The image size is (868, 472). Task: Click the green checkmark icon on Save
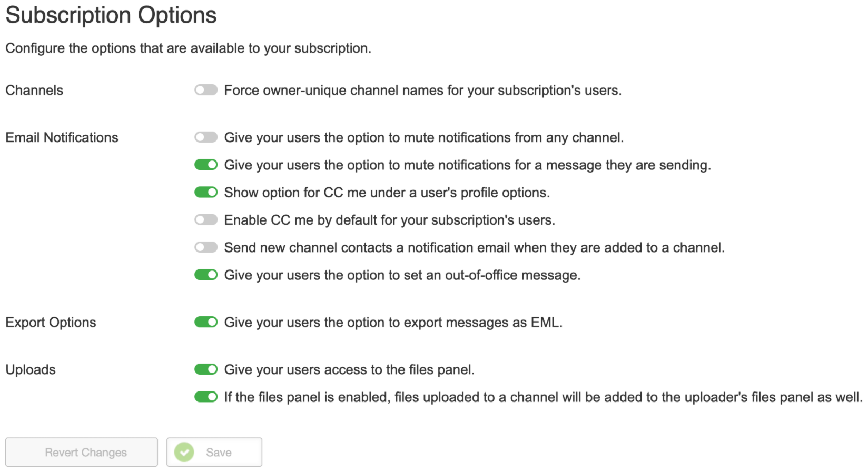point(184,452)
